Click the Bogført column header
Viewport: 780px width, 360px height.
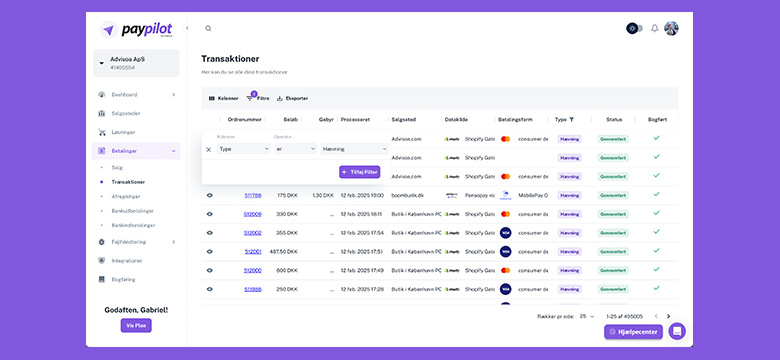(657, 120)
